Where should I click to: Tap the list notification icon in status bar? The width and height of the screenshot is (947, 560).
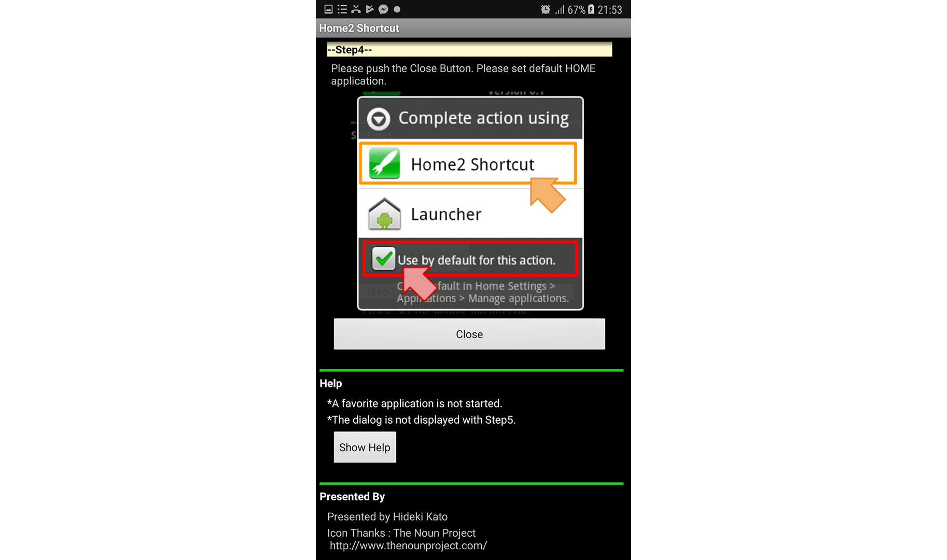click(342, 9)
